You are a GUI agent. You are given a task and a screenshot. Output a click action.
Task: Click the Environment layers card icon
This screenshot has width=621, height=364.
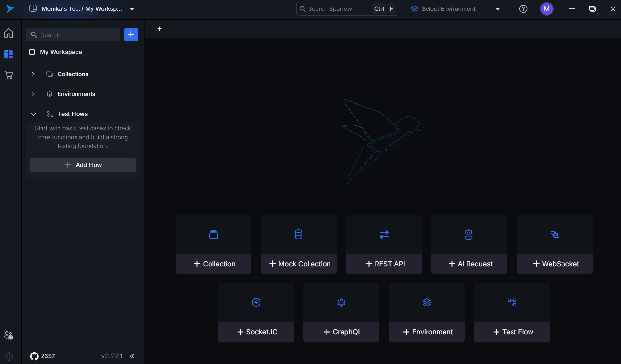click(427, 302)
